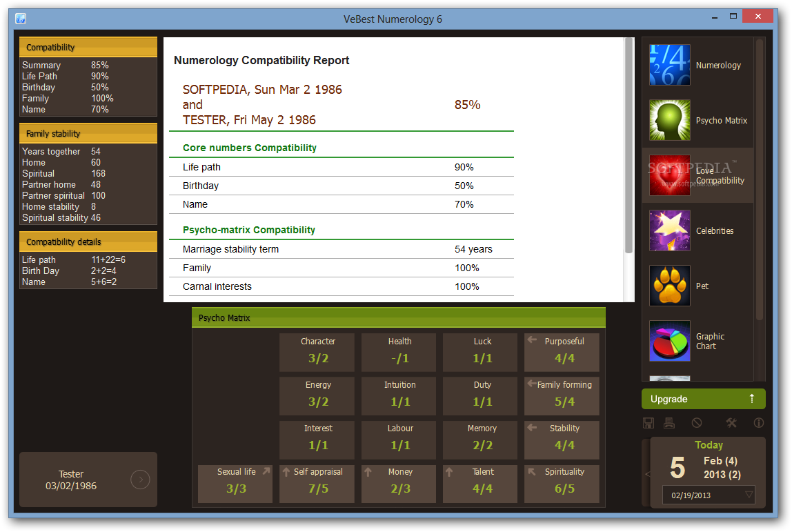
Task: Select the Labour 1/1 matrix cell
Action: tap(399, 440)
